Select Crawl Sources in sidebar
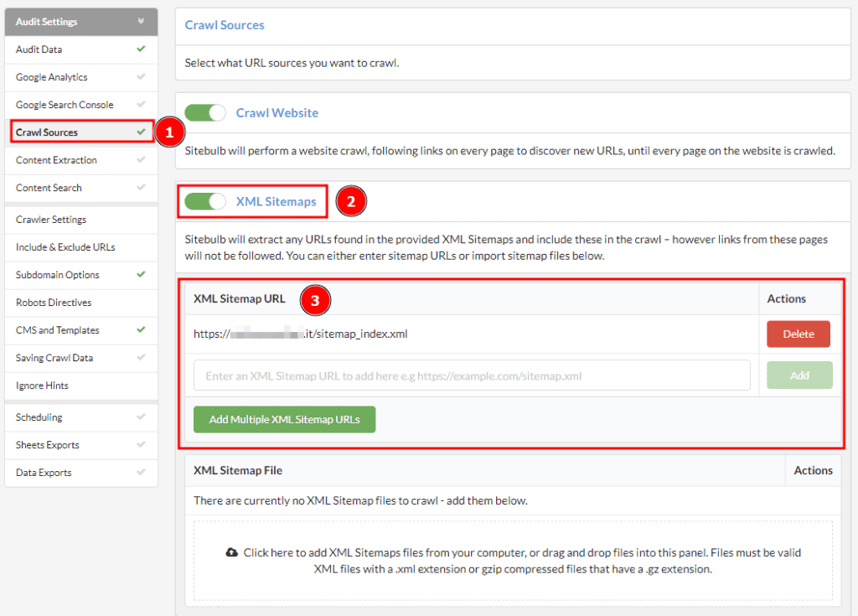This screenshot has width=858, height=616. [81, 132]
